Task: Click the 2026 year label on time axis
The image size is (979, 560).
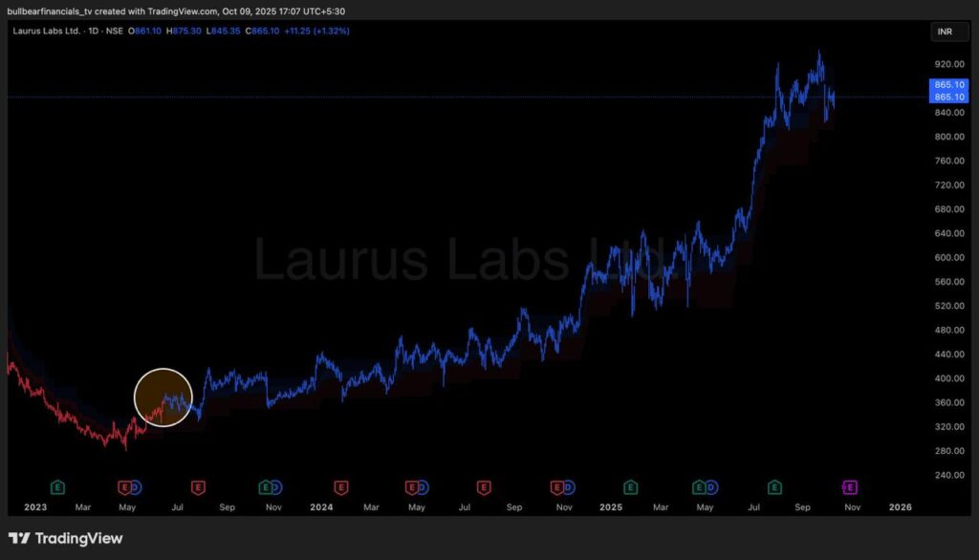Action: (x=901, y=506)
